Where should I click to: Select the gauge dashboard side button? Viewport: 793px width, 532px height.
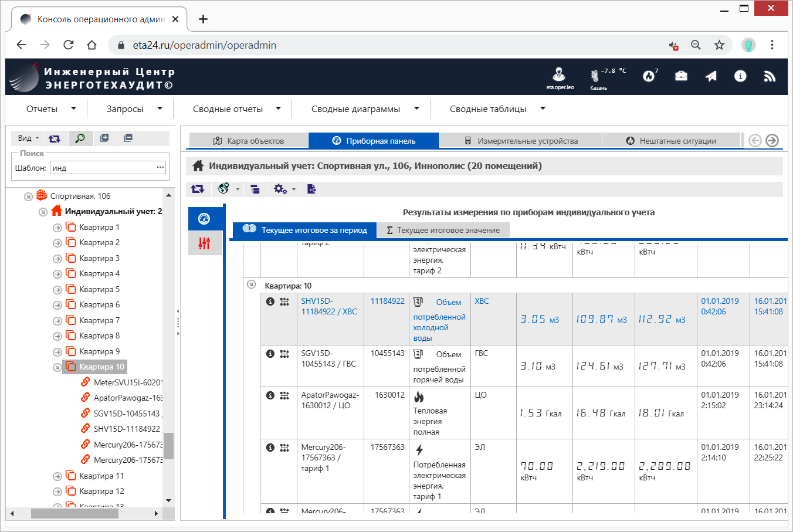click(x=205, y=219)
